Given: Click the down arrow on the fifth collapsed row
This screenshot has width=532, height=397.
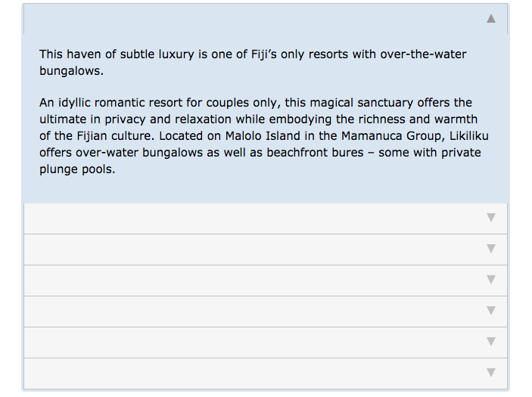Looking at the screenshot, I should [490, 341].
